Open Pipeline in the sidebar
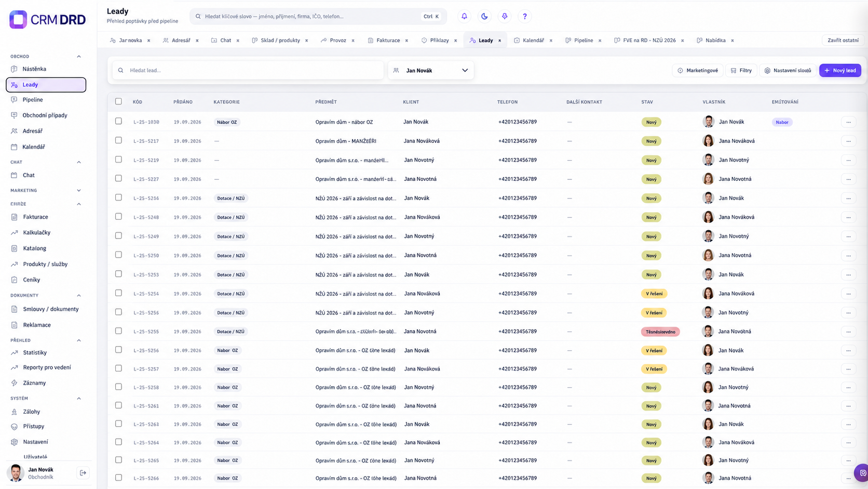The height and width of the screenshot is (489, 868). click(33, 100)
